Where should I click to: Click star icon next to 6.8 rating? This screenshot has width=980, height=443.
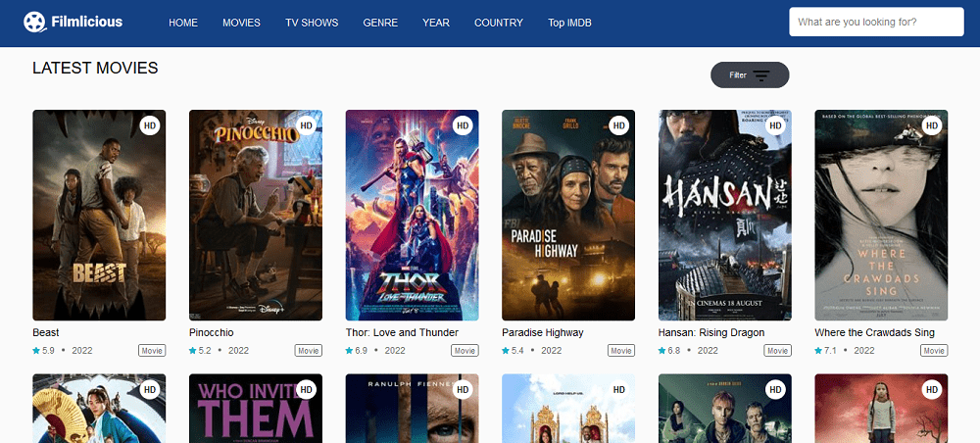pyautogui.click(x=661, y=351)
